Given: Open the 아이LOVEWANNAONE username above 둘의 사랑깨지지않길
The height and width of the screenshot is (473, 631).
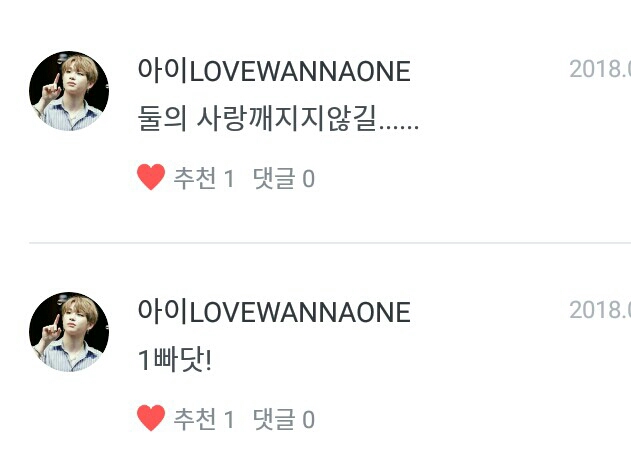Looking at the screenshot, I should (274, 71).
